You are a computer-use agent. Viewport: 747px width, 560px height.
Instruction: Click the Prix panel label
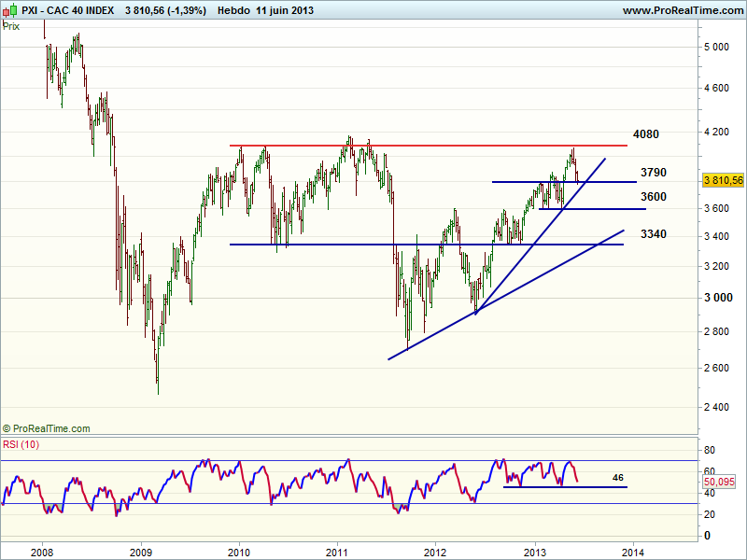(11, 26)
